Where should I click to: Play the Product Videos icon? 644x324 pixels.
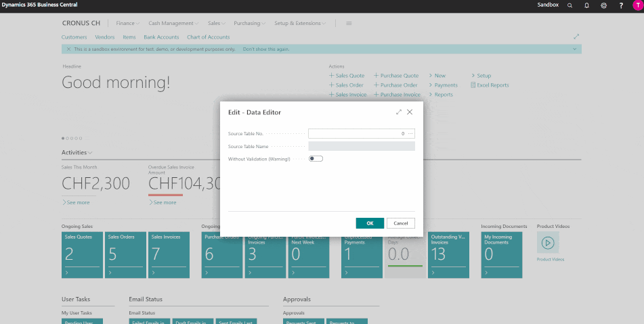tap(547, 242)
